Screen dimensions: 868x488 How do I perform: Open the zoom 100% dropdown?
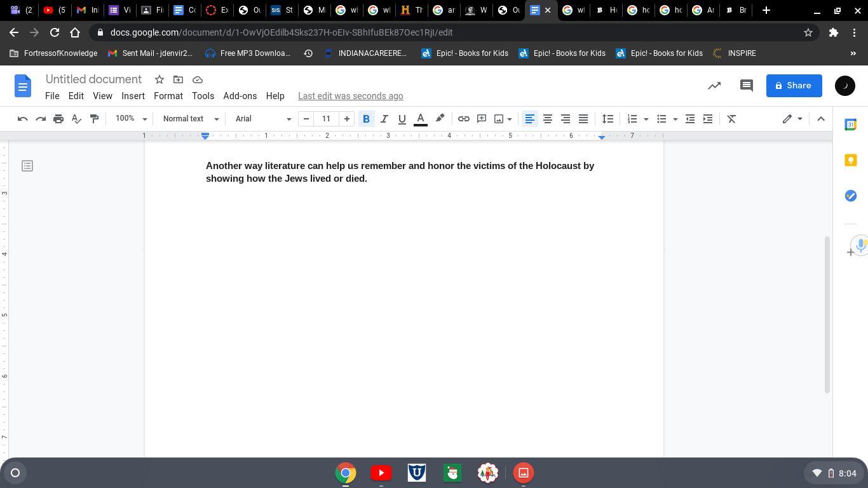(131, 119)
